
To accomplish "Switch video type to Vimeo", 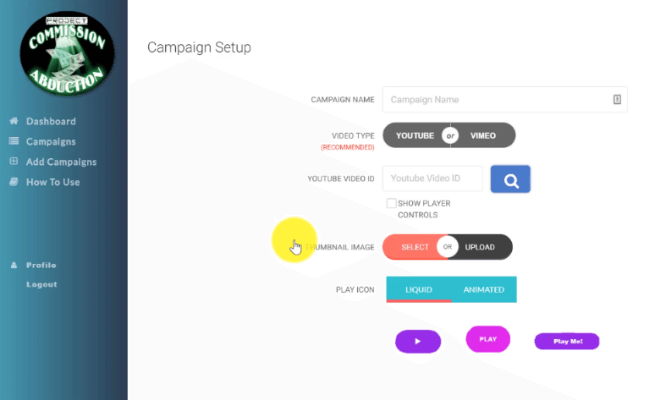I will [x=483, y=136].
